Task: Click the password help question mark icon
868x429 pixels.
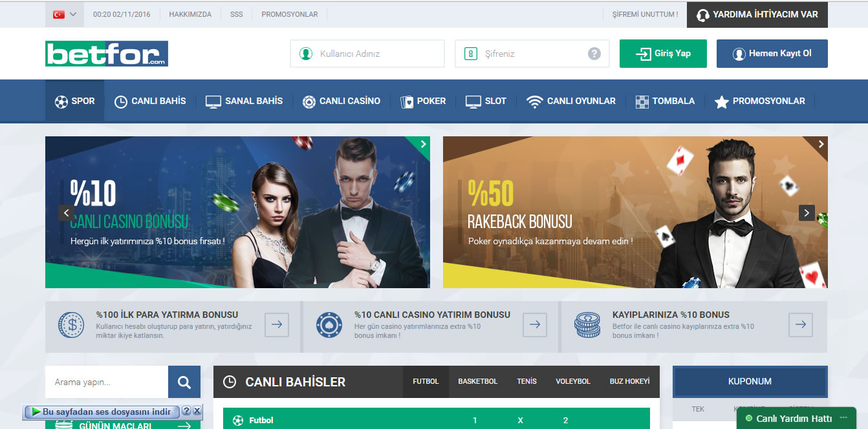Action: click(594, 54)
